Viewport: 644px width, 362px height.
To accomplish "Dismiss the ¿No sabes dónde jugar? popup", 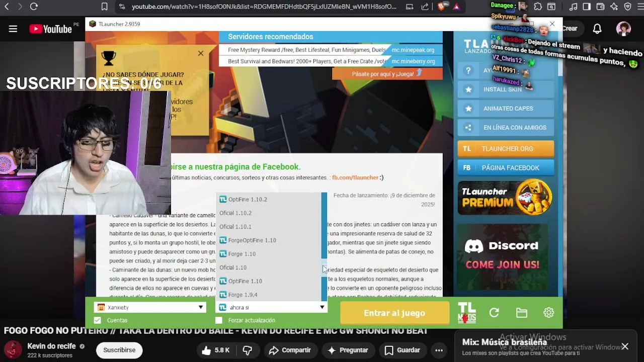I will pos(201,53).
